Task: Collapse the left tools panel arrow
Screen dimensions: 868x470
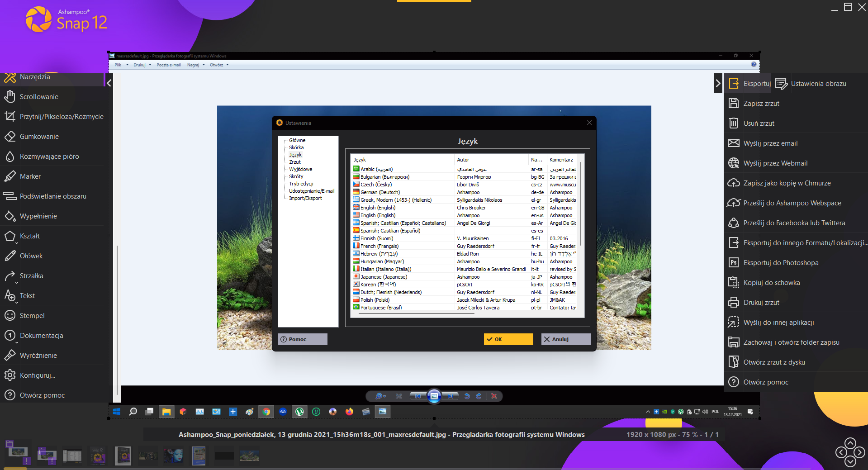Action: 109,83
